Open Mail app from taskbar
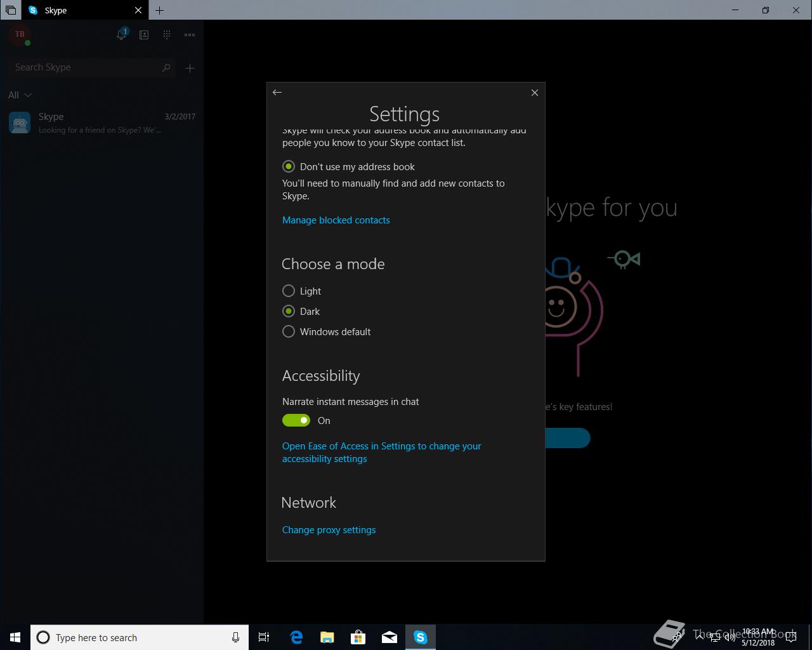 pos(390,637)
